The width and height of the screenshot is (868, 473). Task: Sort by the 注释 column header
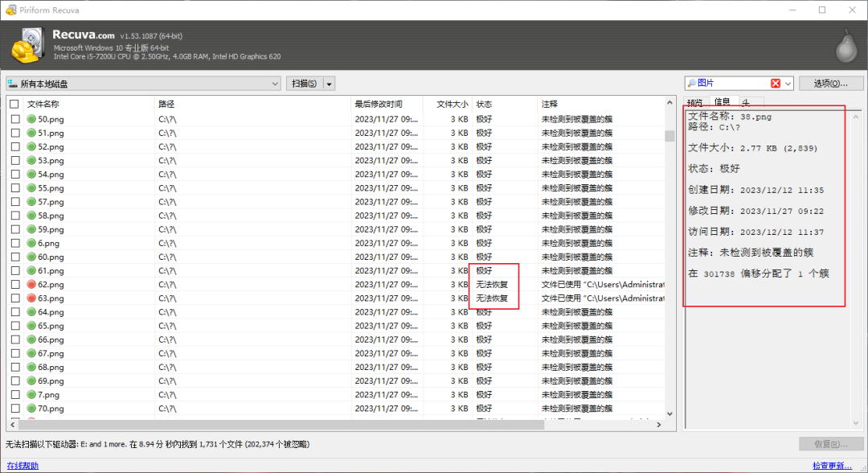click(x=549, y=104)
